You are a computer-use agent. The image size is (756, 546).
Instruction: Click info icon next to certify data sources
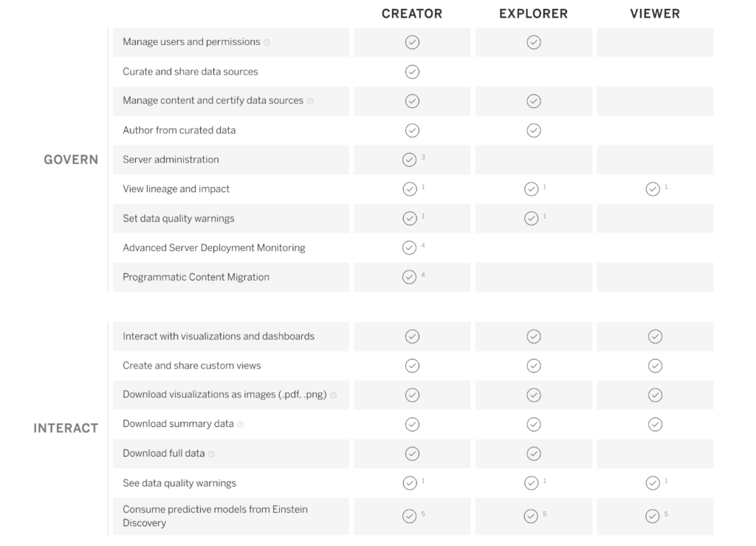tap(310, 101)
